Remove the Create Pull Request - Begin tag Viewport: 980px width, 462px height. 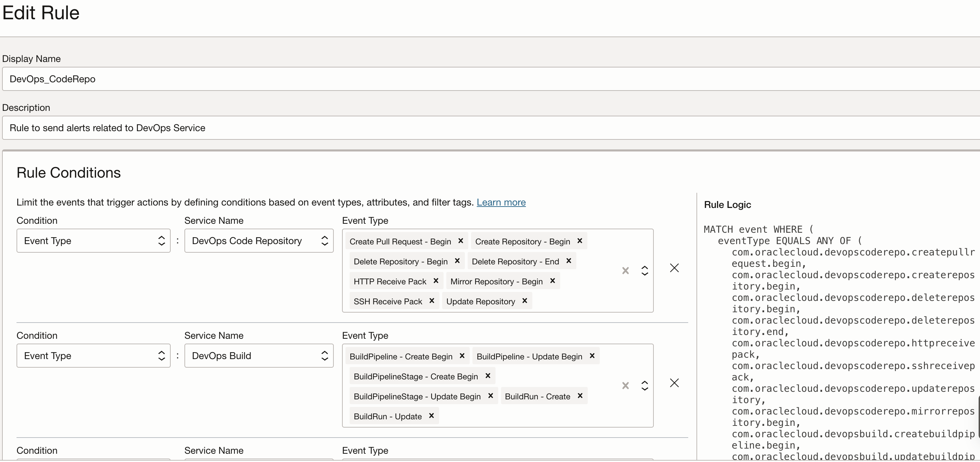pos(460,241)
